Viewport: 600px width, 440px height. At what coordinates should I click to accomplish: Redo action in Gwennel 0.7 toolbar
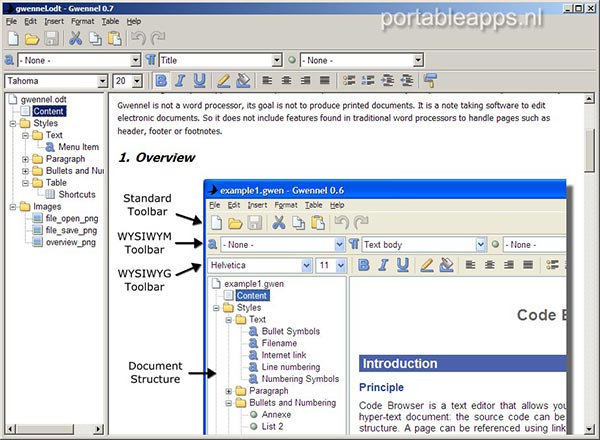158,38
